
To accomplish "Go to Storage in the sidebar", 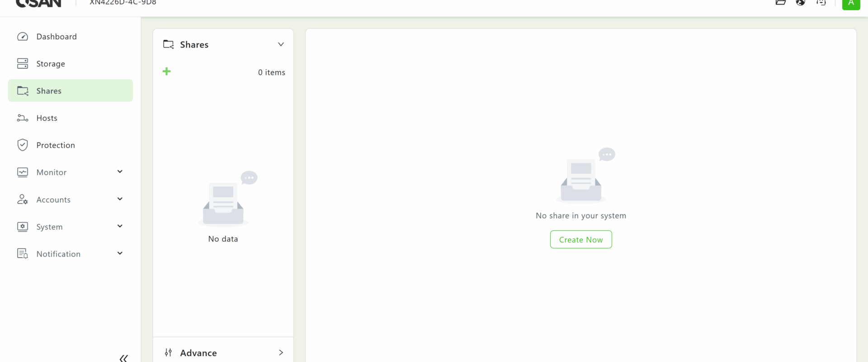I will tap(51, 64).
